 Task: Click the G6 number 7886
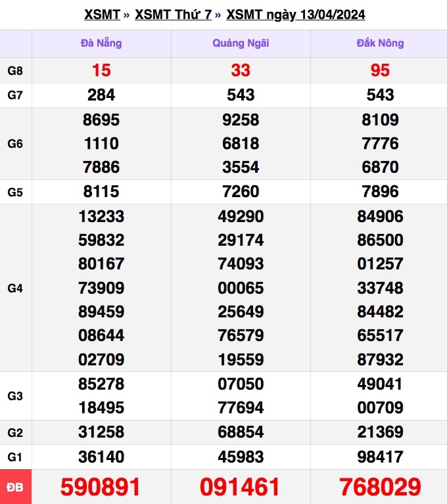click(101, 167)
